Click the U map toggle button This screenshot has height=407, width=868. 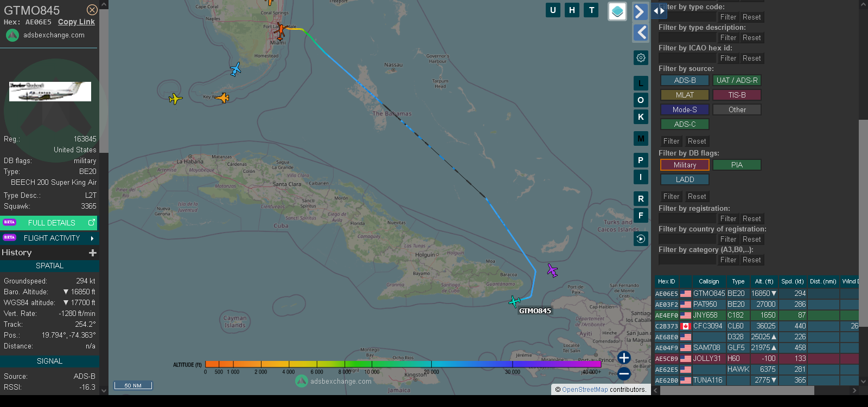click(553, 10)
